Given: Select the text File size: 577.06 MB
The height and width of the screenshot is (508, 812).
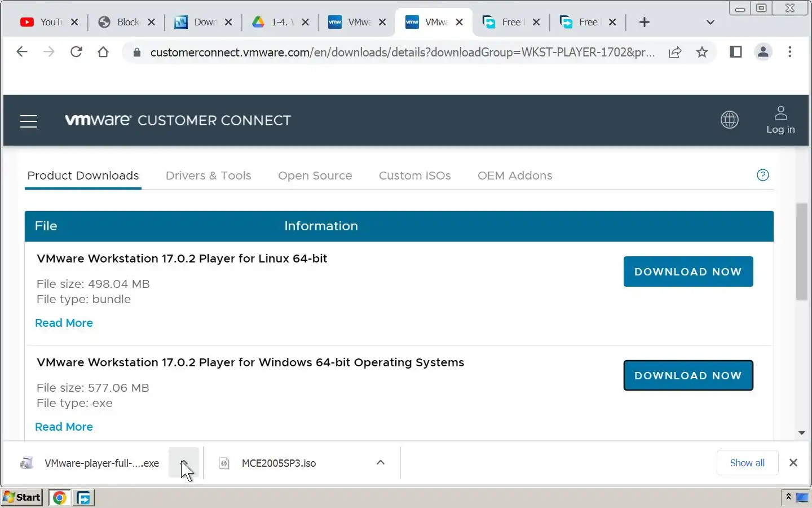Looking at the screenshot, I should click(93, 388).
